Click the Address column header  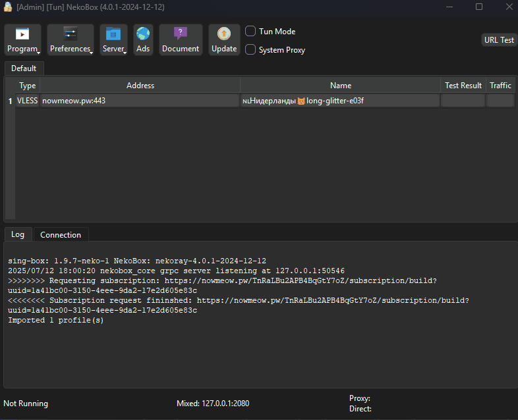click(140, 86)
